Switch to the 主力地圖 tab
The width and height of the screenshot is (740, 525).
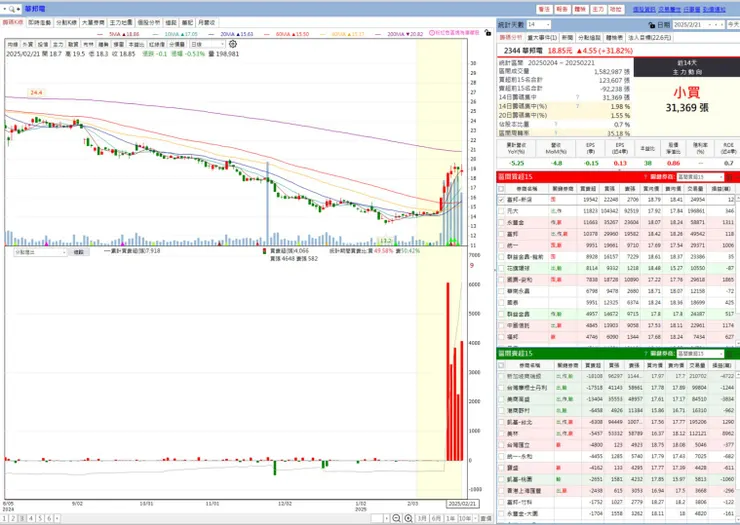click(x=121, y=23)
